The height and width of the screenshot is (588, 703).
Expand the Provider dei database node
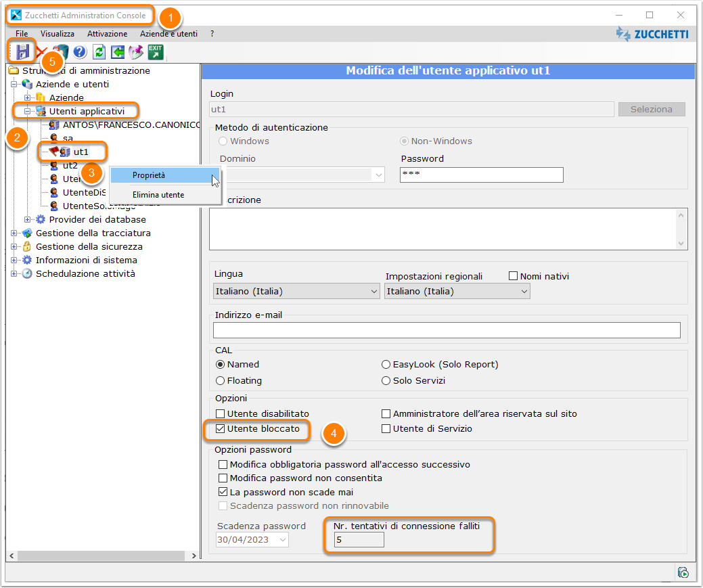tap(27, 220)
